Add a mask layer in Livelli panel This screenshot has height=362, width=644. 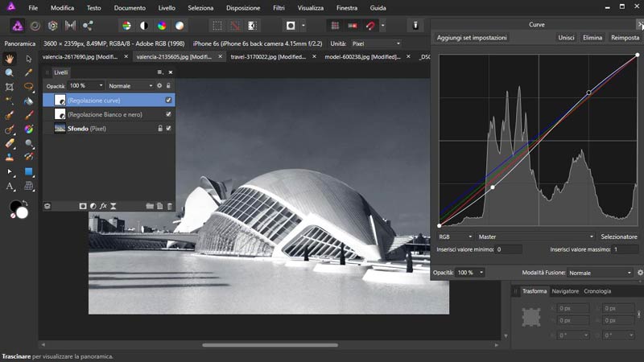pos(83,206)
